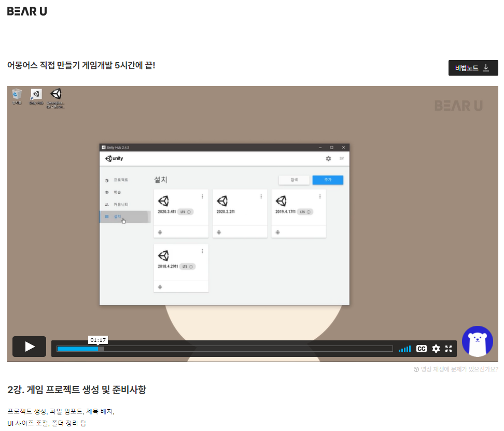This screenshot has height=431, width=504.
Task: Click the LTS badge on 2019.4.17f1
Action: click(x=305, y=212)
